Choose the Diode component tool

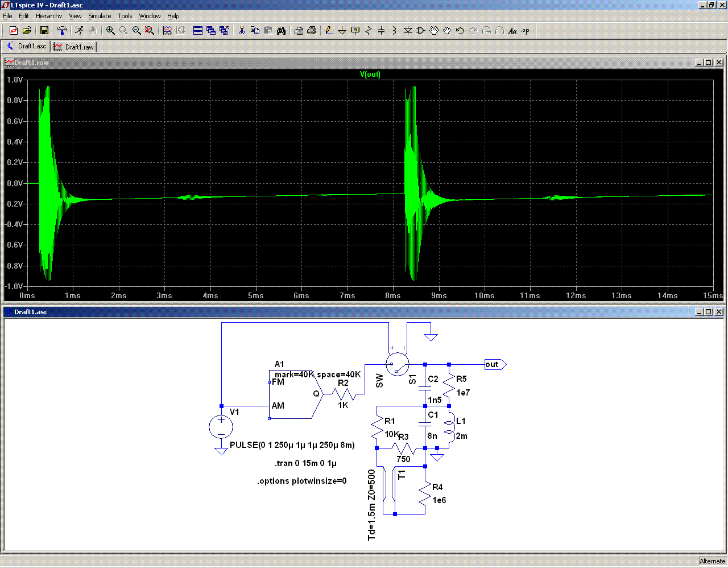tap(408, 31)
